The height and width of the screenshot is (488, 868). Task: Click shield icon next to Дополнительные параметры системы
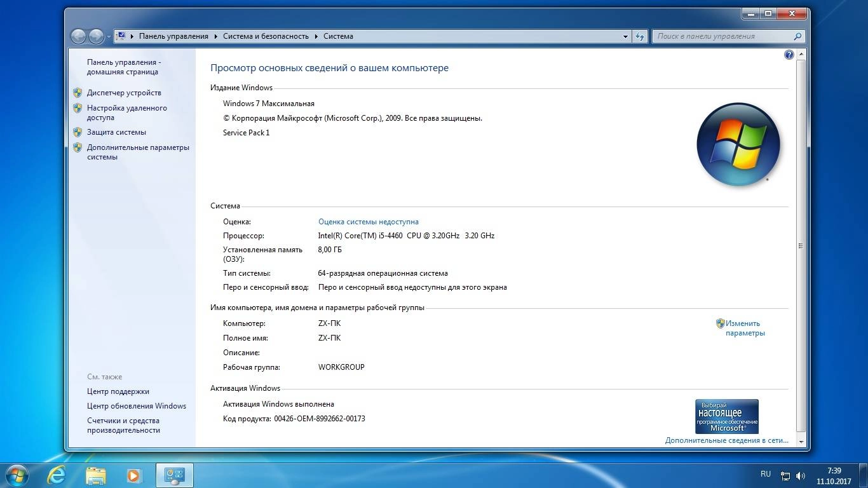pos(78,147)
